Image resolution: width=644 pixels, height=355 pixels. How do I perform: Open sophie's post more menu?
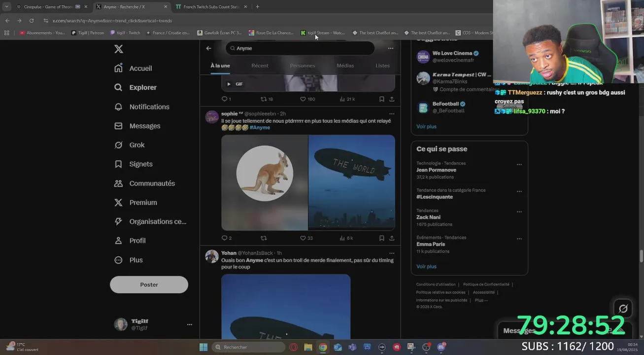click(392, 114)
